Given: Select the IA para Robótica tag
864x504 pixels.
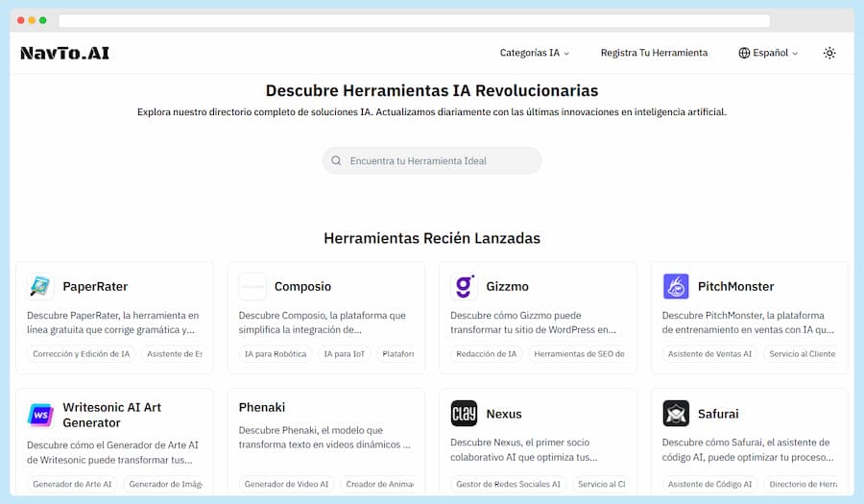Looking at the screenshot, I should pyautogui.click(x=276, y=354).
